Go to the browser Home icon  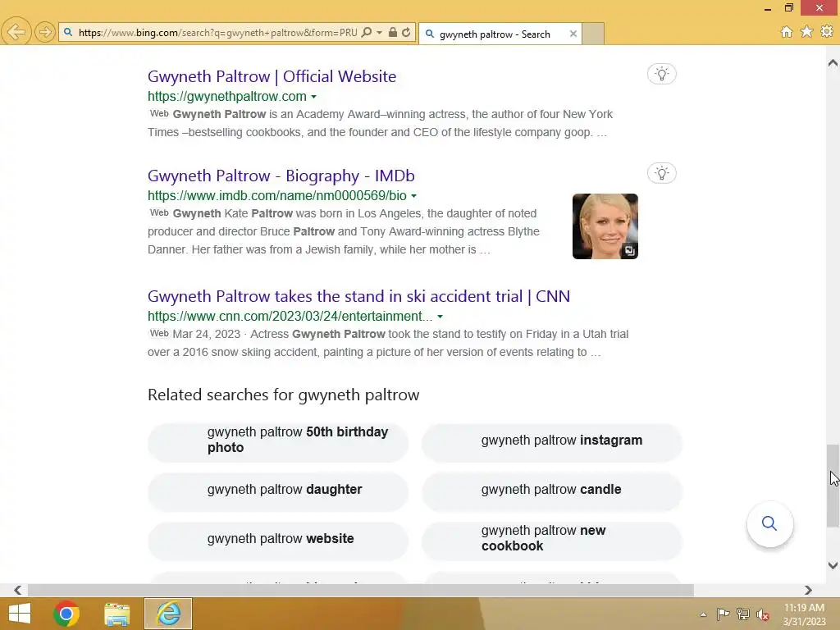tap(787, 32)
